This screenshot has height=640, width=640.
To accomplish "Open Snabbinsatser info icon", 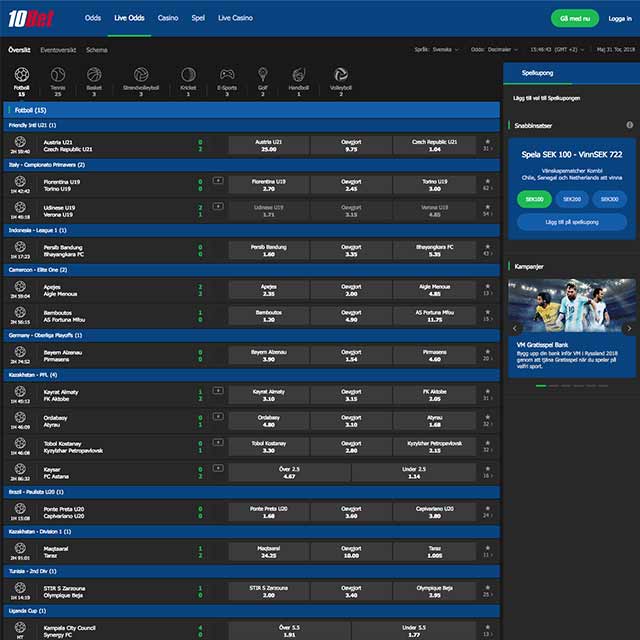I will (x=630, y=125).
